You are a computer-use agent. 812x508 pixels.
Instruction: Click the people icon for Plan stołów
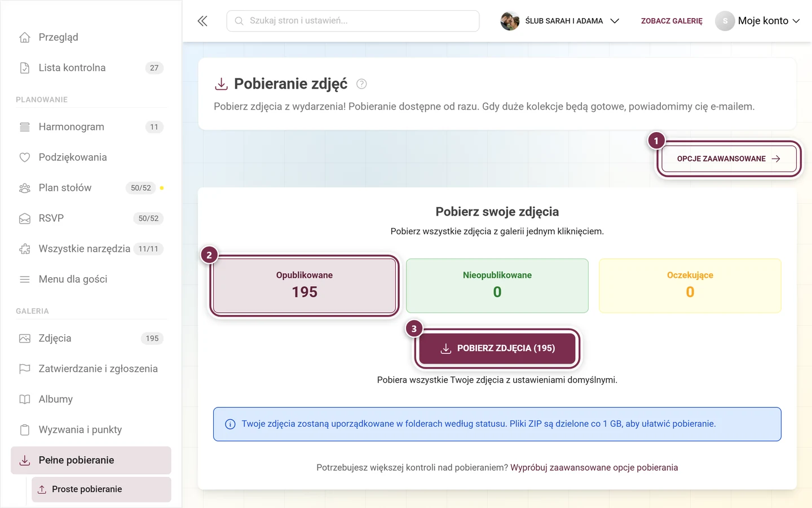pyautogui.click(x=25, y=188)
